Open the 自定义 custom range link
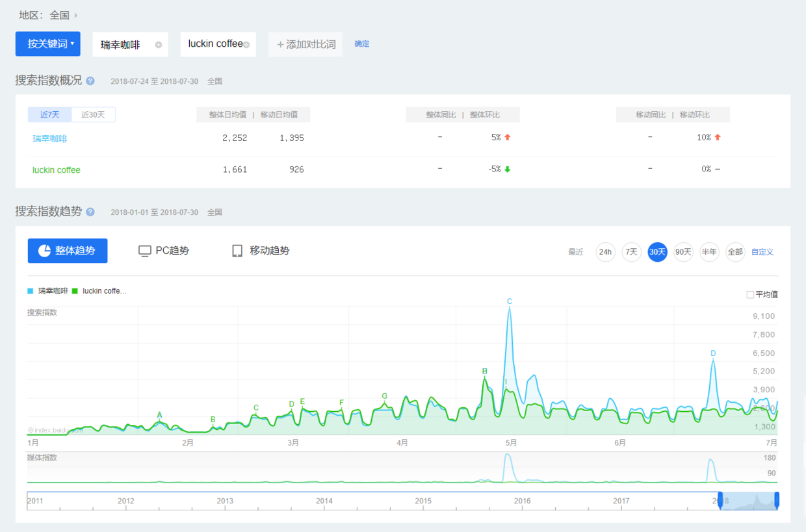 762,252
